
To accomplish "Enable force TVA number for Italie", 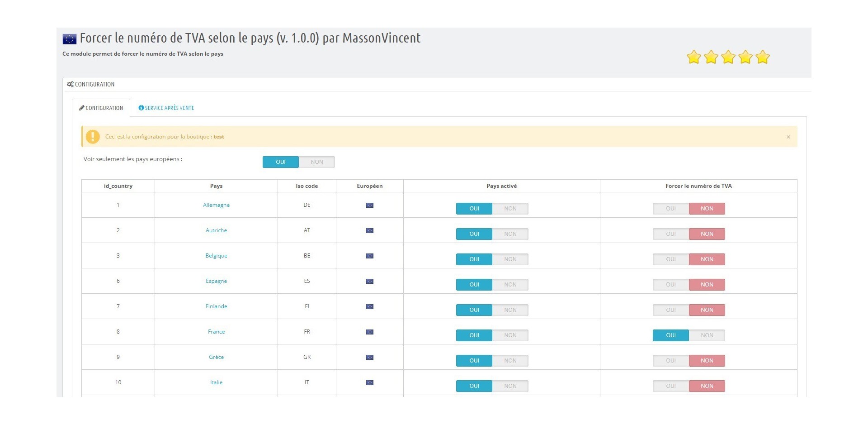I will [x=670, y=386].
